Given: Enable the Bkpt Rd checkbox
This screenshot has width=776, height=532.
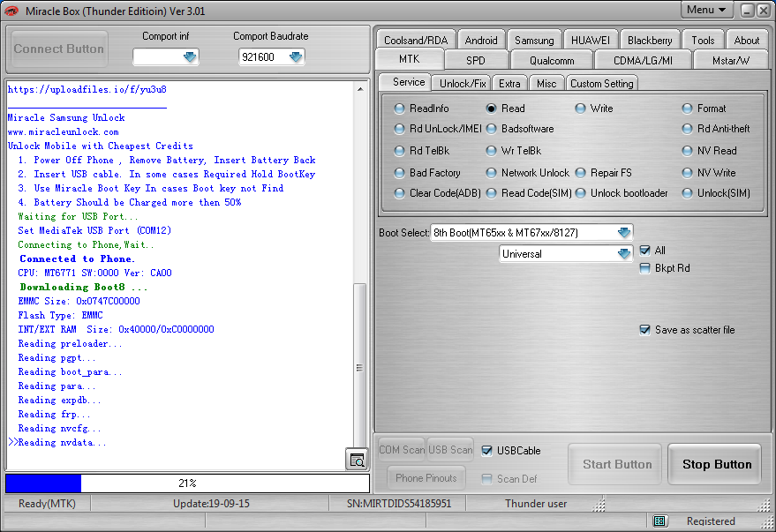Looking at the screenshot, I should [644, 268].
